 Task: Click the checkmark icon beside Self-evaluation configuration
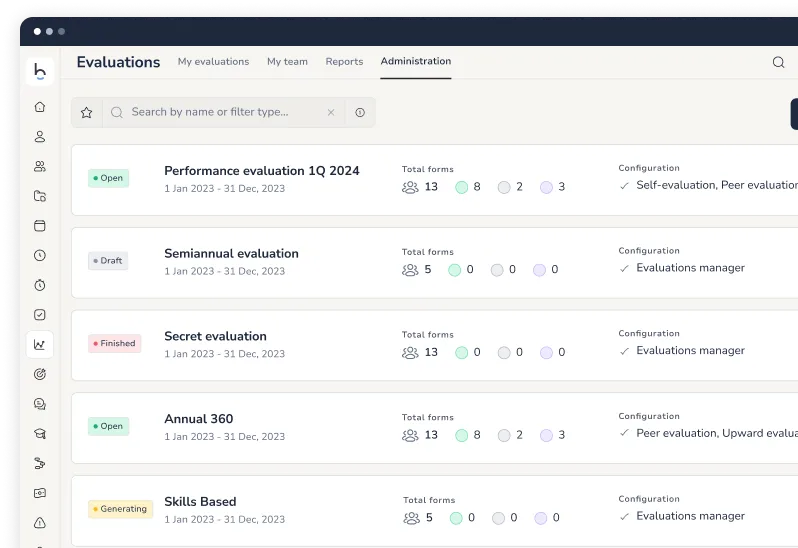coord(624,186)
